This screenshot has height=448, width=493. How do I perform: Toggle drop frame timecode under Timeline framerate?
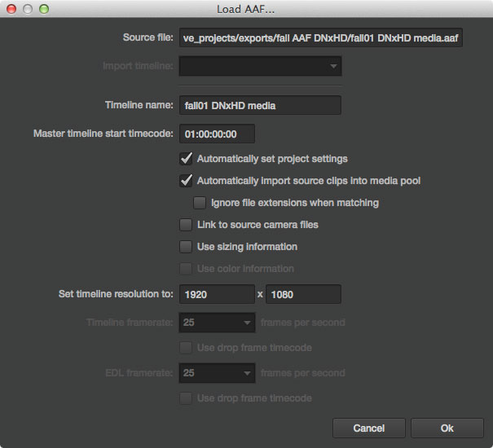(186, 348)
